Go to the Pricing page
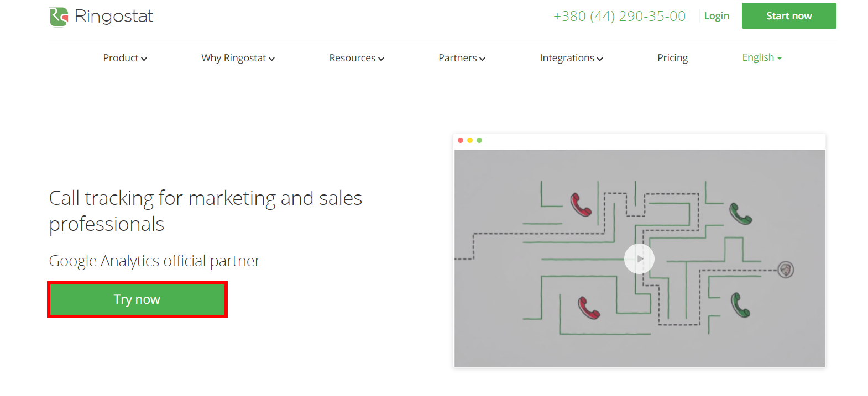This screenshot has width=868, height=396. tap(672, 58)
